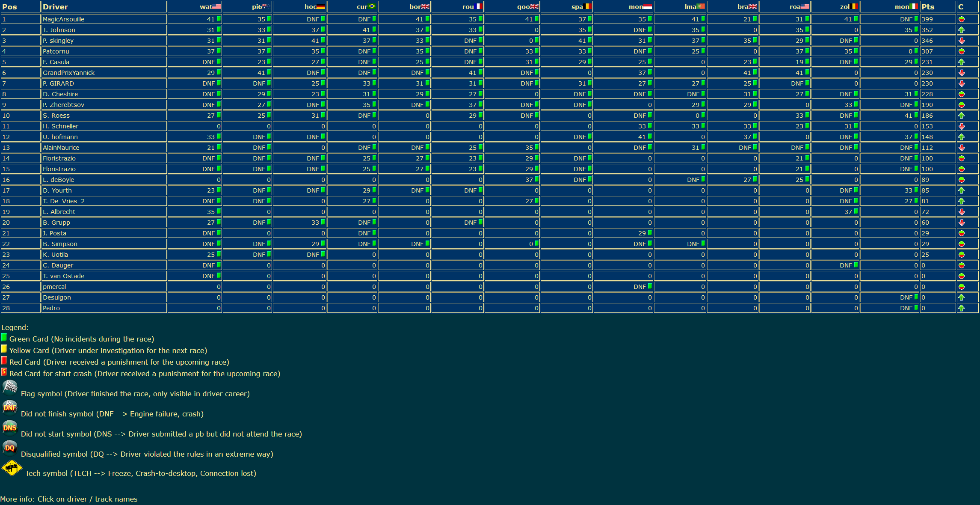
Task: Open the lma track column header
Action: (690, 7)
